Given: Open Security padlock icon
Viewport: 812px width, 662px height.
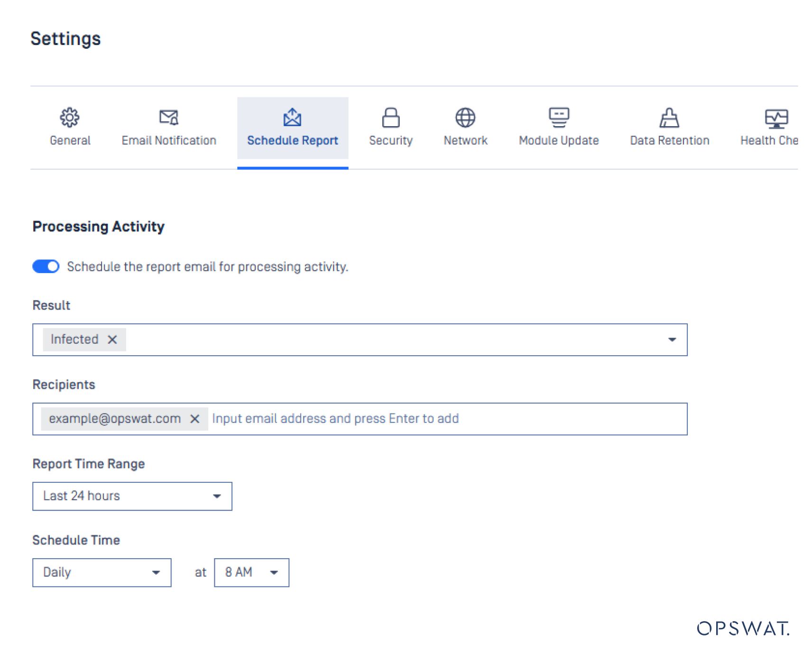Looking at the screenshot, I should pyautogui.click(x=390, y=118).
